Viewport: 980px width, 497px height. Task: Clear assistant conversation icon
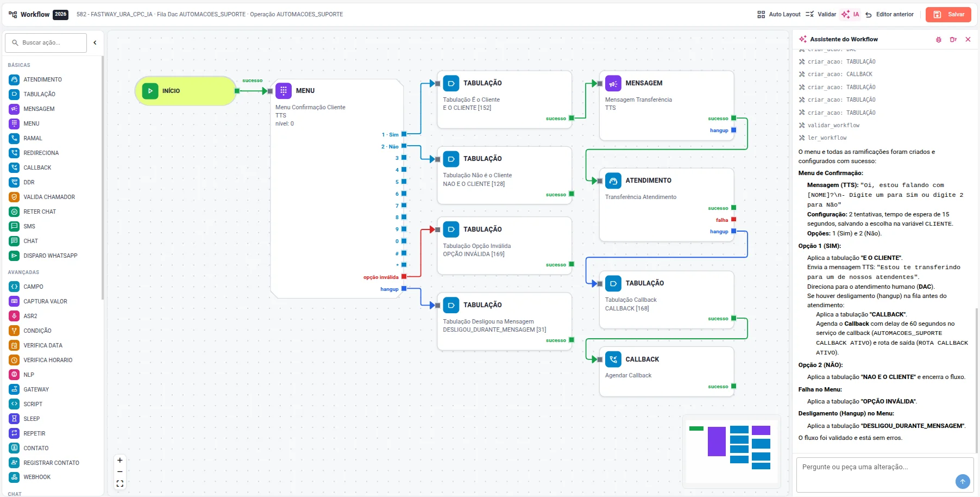[x=953, y=39]
